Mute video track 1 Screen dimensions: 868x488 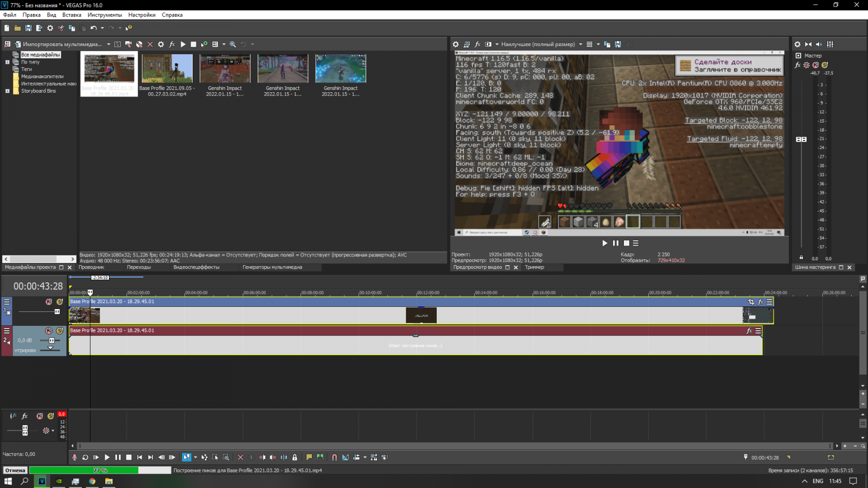click(x=49, y=302)
